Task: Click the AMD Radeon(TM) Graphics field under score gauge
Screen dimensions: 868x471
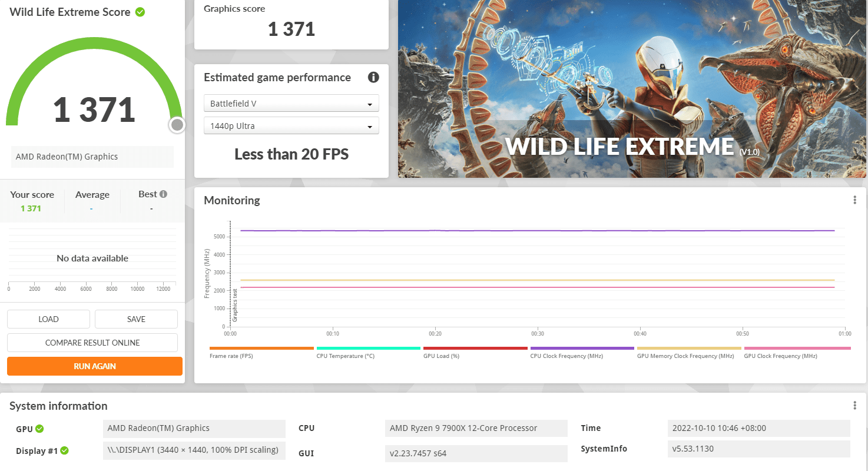Action: [x=92, y=157]
